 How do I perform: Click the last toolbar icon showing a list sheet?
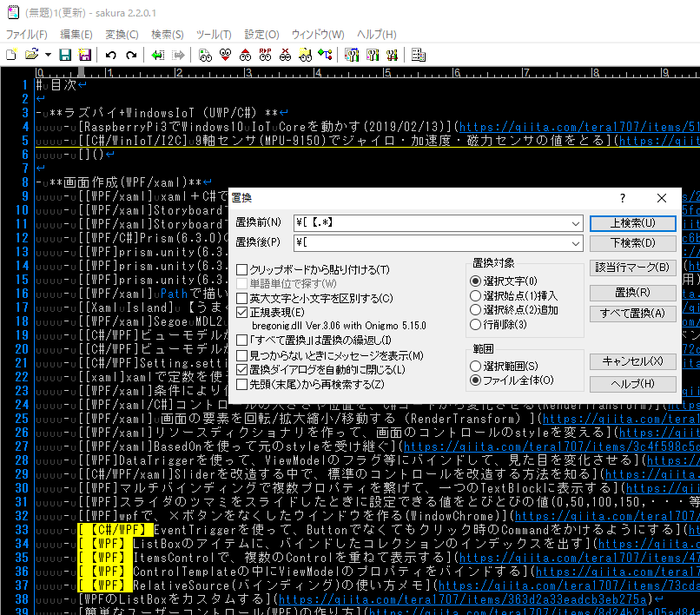click(x=419, y=55)
